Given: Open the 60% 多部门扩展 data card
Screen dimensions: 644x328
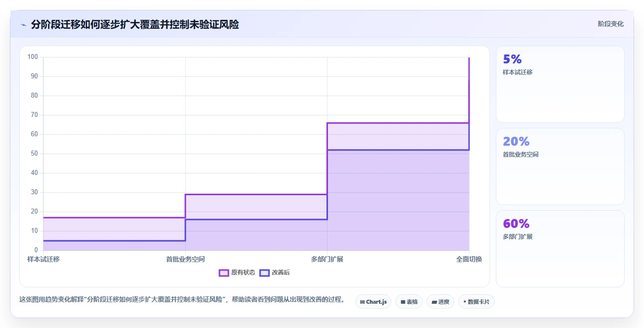Looking at the screenshot, I should pyautogui.click(x=560, y=249).
